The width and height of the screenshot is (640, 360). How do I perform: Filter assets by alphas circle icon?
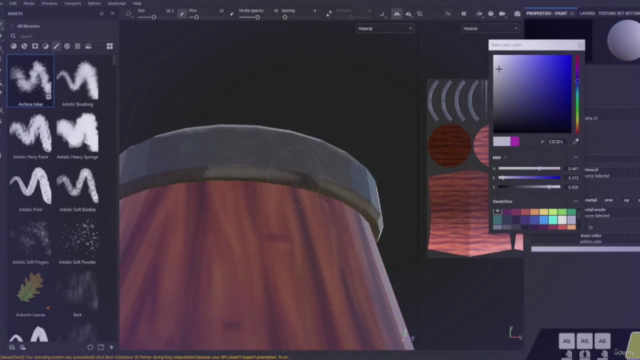67,46
